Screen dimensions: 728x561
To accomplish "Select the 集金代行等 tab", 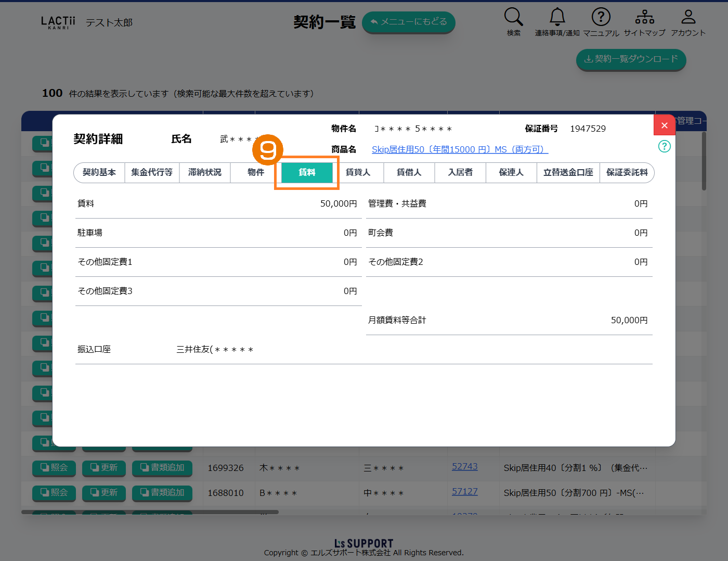I will pyautogui.click(x=152, y=172).
